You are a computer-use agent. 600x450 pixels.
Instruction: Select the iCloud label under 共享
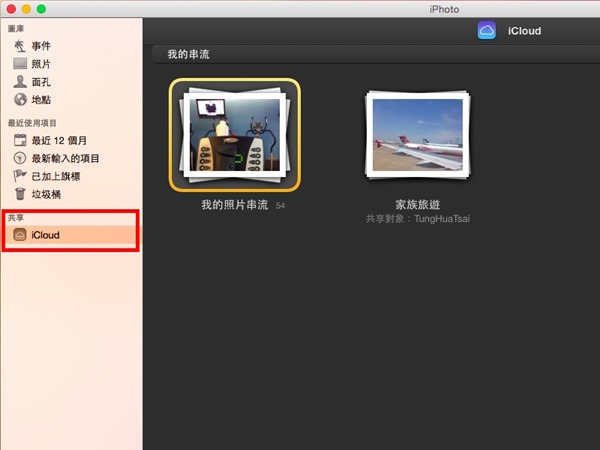[45, 235]
